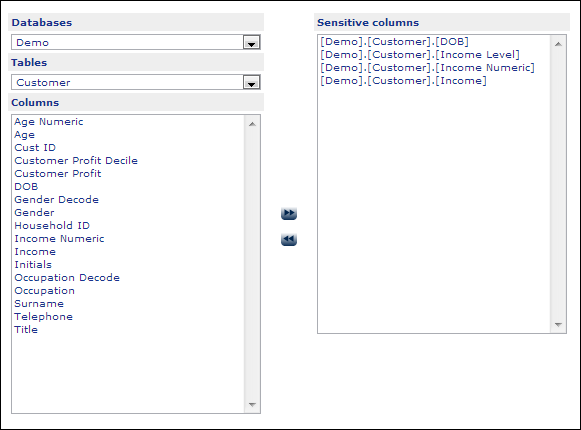
Task: Click the Customer table combo box
Action: [x=136, y=82]
